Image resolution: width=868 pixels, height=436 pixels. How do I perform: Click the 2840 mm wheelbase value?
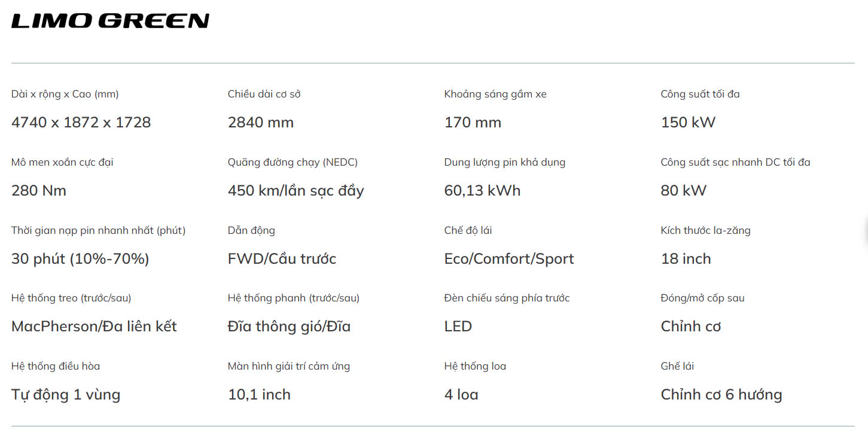pyautogui.click(x=260, y=123)
